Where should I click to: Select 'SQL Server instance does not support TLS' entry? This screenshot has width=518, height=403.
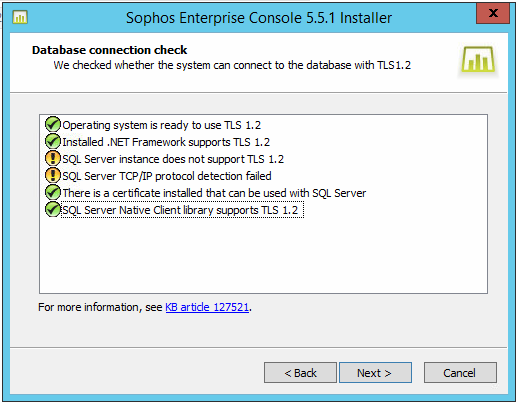(x=173, y=159)
